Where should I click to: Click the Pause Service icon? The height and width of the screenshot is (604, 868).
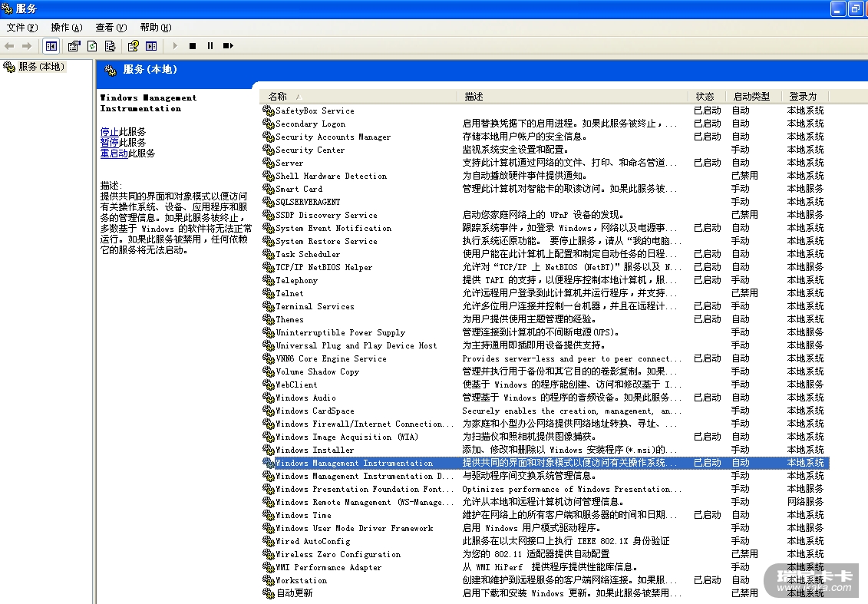point(210,46)
